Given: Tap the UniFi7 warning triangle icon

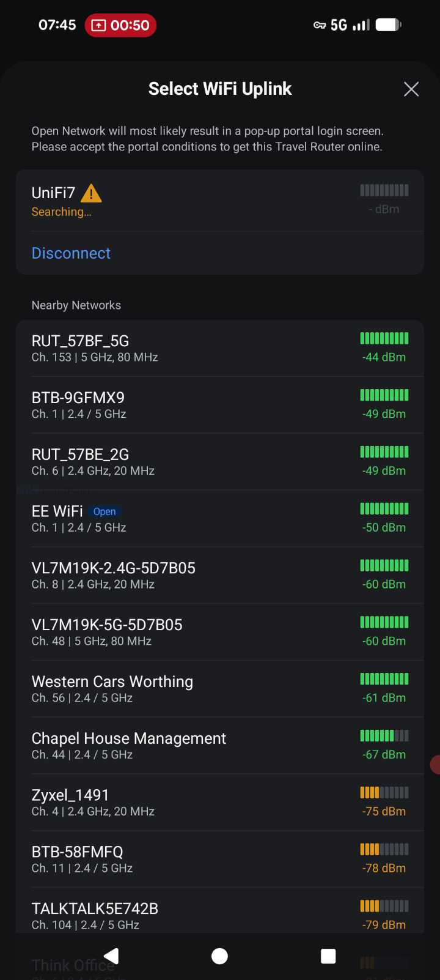Looking at the screenshot, I should (x=91, y=193).
